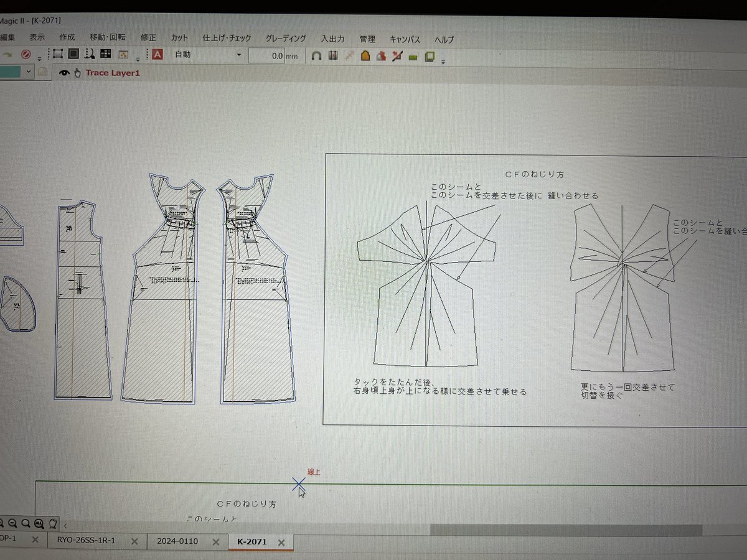Click the horizontal scrollbar thumb
747x560 pixels.
566,530
